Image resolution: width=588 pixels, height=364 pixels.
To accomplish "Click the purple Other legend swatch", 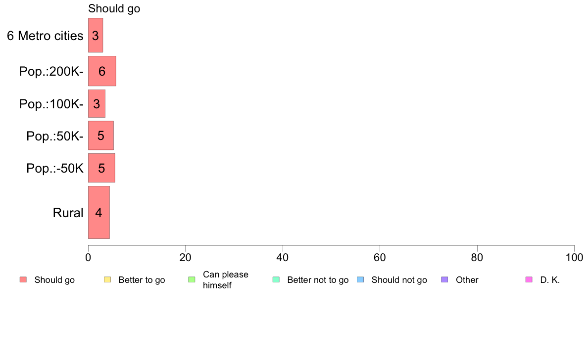I will pyautogui.click(x=445, y=279).
